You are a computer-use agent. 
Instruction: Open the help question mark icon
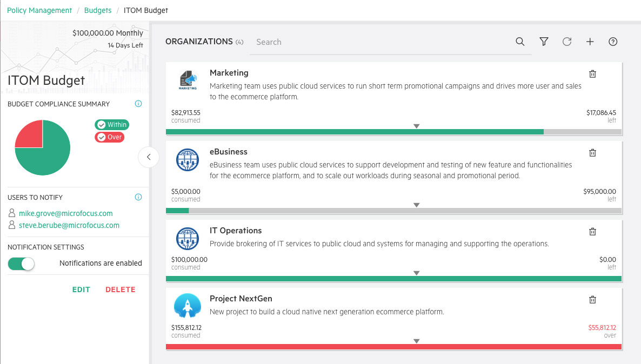click(x=613, y=42)
